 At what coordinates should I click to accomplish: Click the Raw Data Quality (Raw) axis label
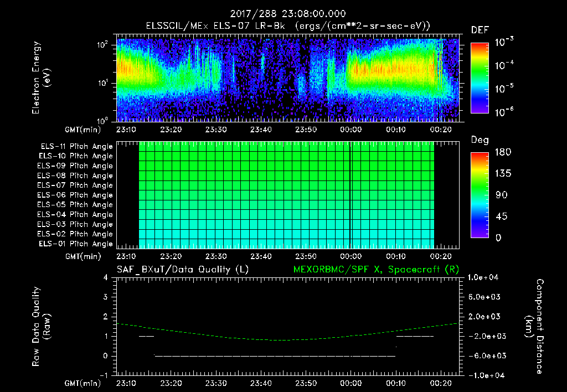point(41,327)
